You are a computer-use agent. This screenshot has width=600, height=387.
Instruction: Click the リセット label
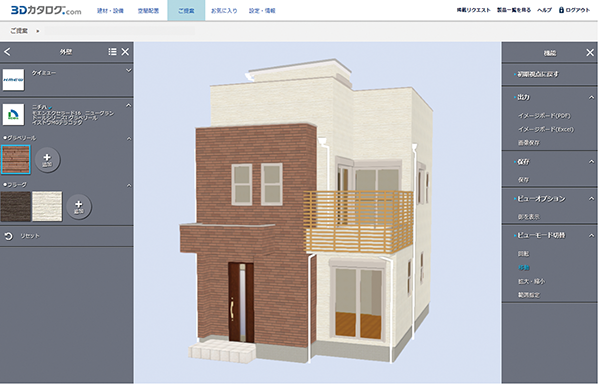(30, 236)
